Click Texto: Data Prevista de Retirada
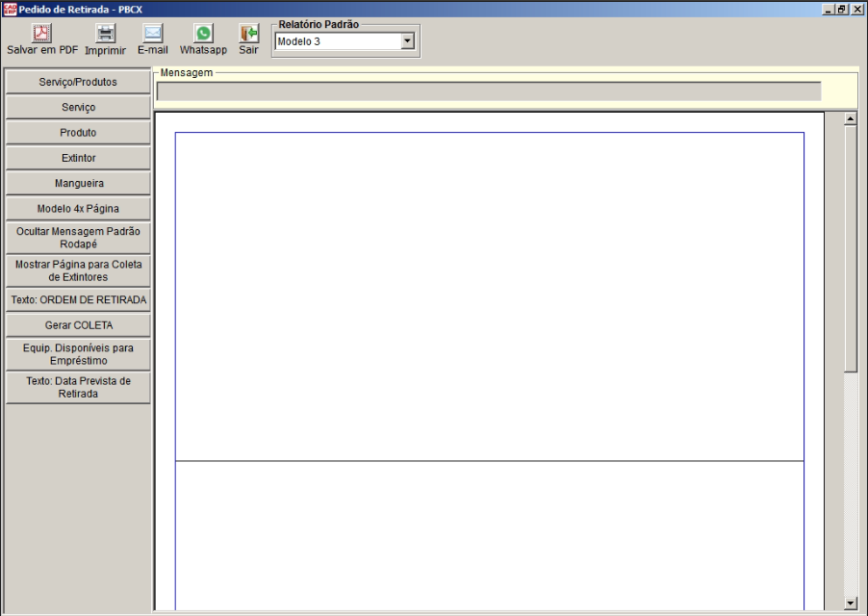868x616 pixels. pos(78,388)
